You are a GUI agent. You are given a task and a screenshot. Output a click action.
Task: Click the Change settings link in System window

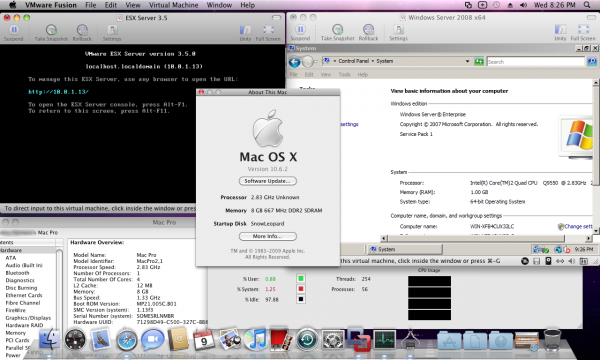pyautogui.click(x=578, y=226)
